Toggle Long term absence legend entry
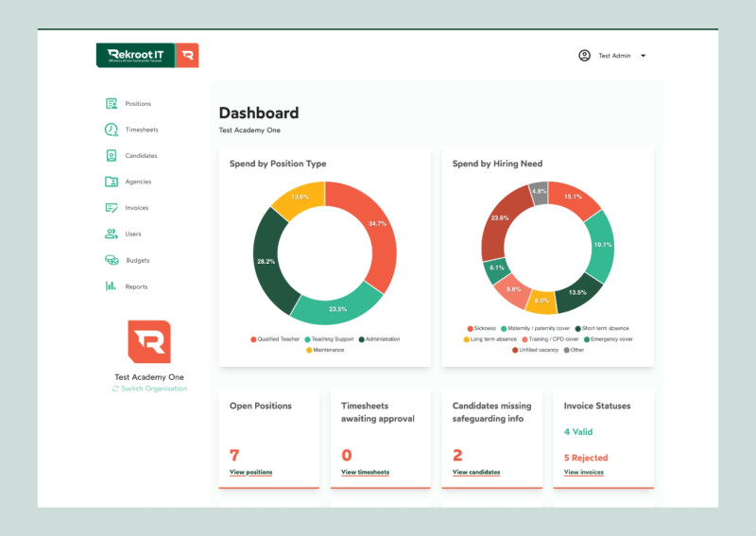Screen dimensions: 756x536 490,339
